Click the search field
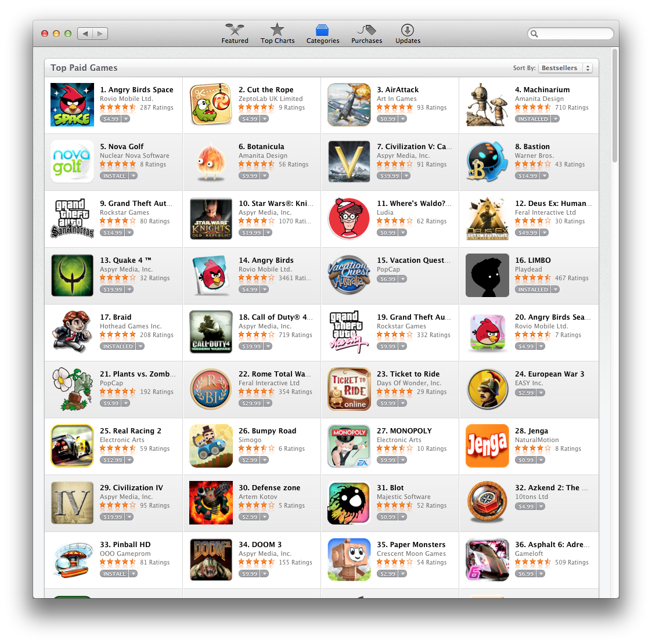Screen dimensions: 652x644 tap(571, 34)
